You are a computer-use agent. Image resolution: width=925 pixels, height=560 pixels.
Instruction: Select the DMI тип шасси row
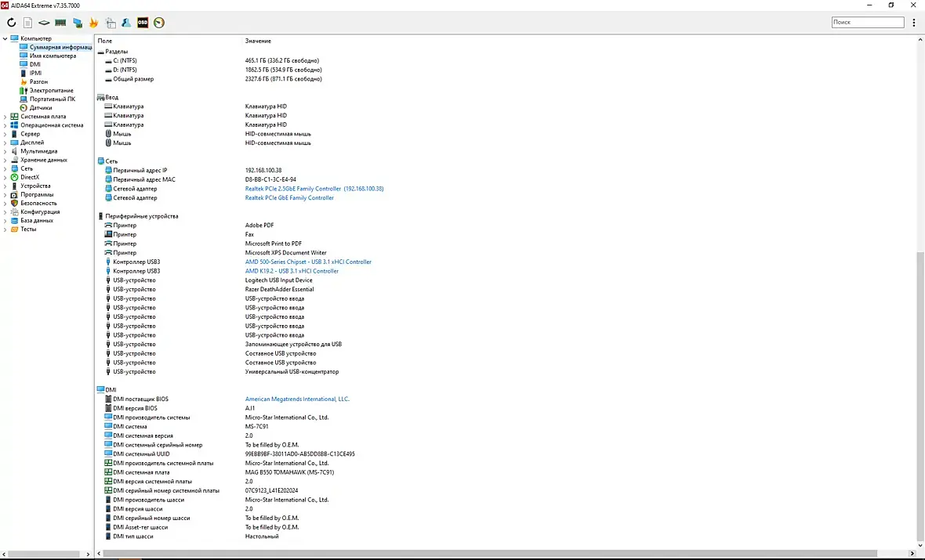tap(191, 537)
